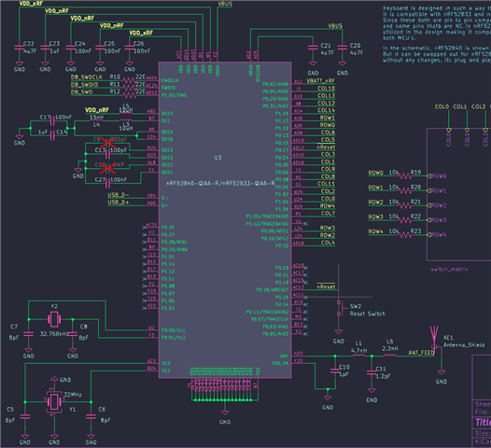491x448 pixels.
Task: Select resistor R12 on the DB_SWO line
Action: [x=129, y=95]
